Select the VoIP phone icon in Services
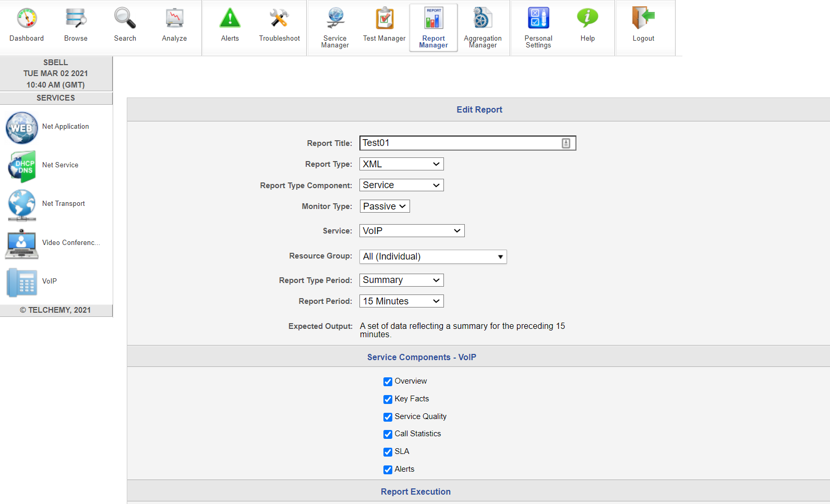 pyautogui.click(x=22, y=282)
